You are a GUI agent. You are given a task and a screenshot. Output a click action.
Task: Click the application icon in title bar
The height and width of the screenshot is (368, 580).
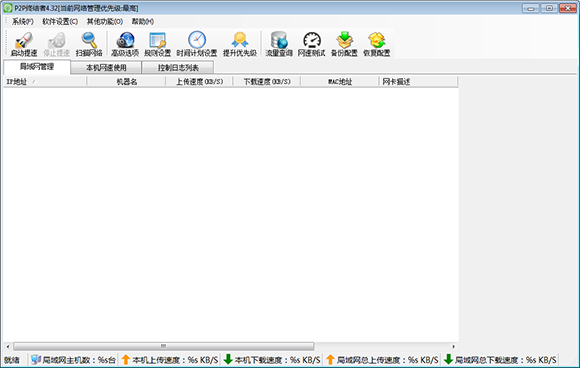click(8, 8)
